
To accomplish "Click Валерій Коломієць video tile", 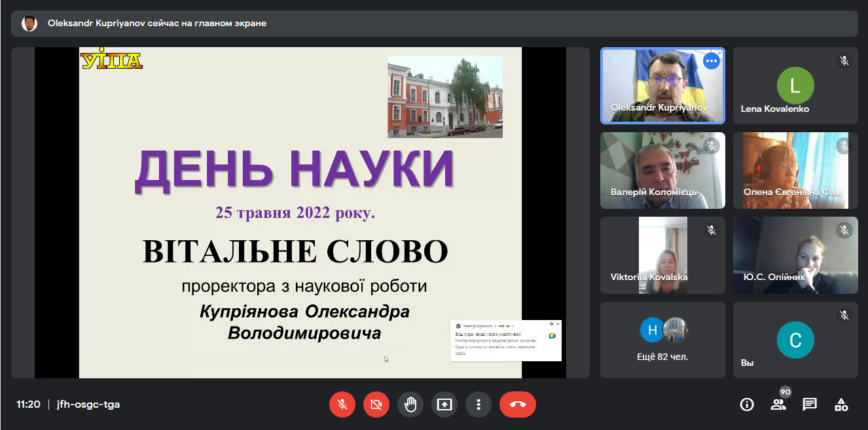I will (662, 170).
